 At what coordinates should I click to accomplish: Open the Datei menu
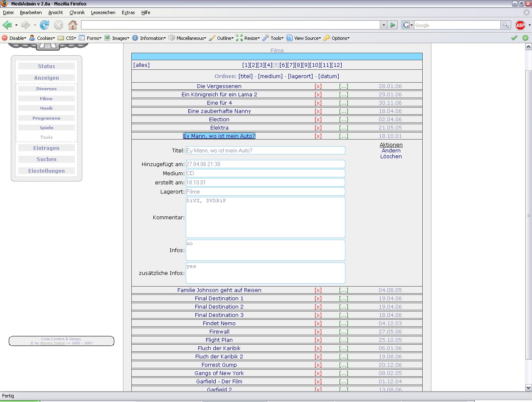8,12
